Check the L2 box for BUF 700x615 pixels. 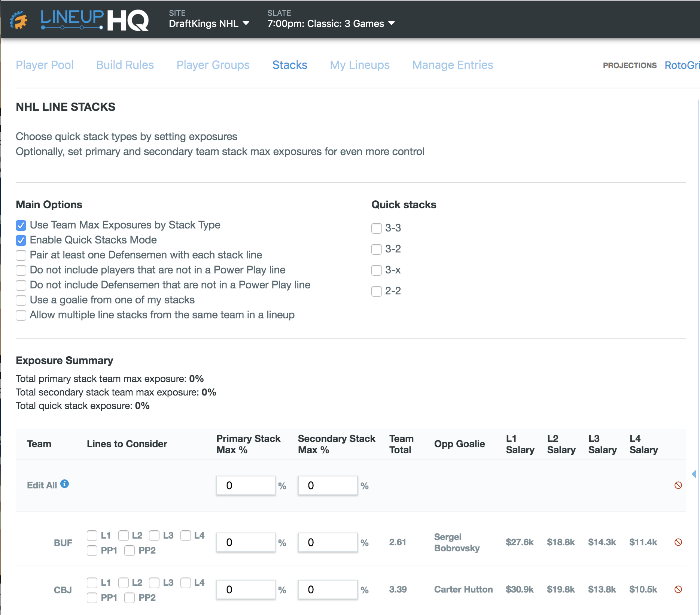pyautogui.click(x=124, y=536)
